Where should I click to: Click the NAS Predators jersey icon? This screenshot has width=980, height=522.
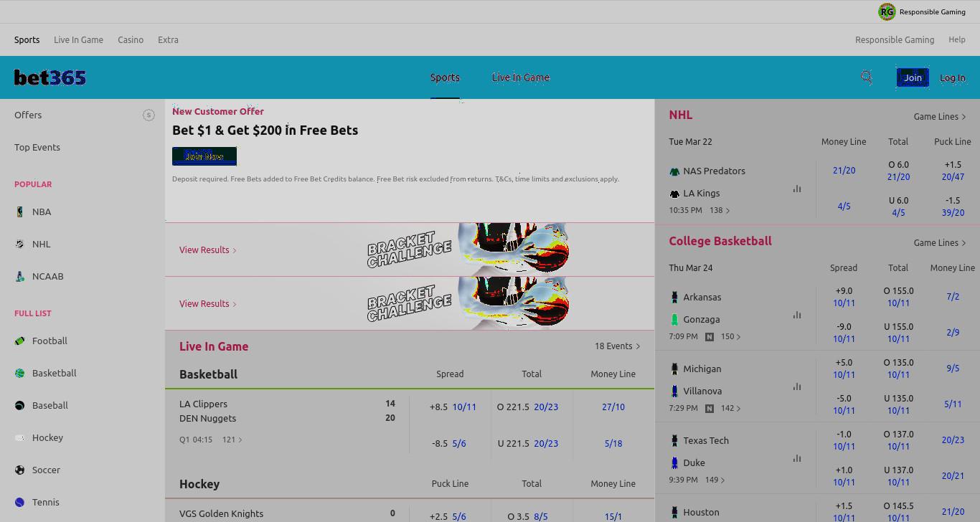tap(674, 171)
